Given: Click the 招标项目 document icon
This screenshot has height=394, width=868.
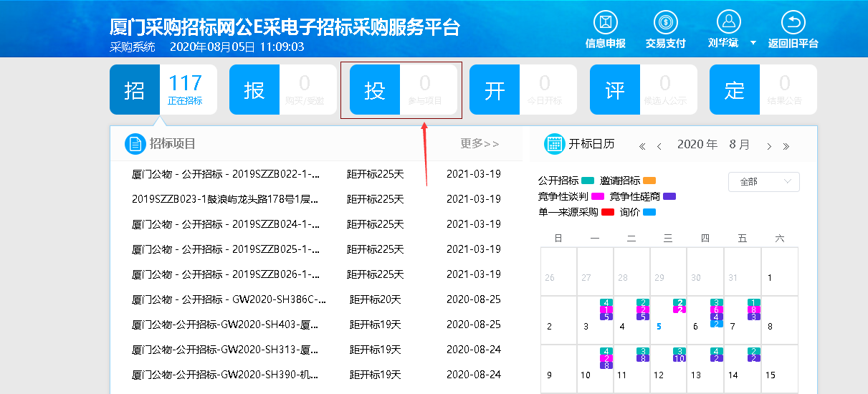Looking at the screenshot, I should (135, 144).
